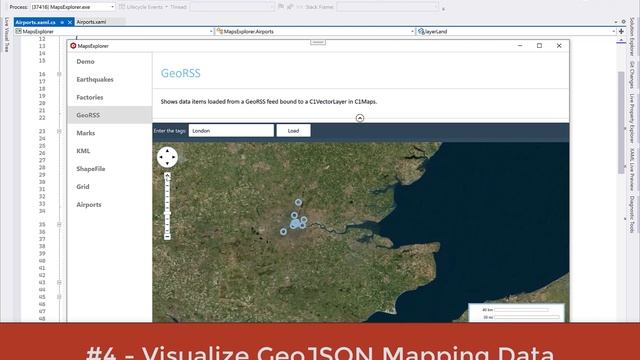Select Airports in the sample list
Screen dimensions: 640x360
109,205
